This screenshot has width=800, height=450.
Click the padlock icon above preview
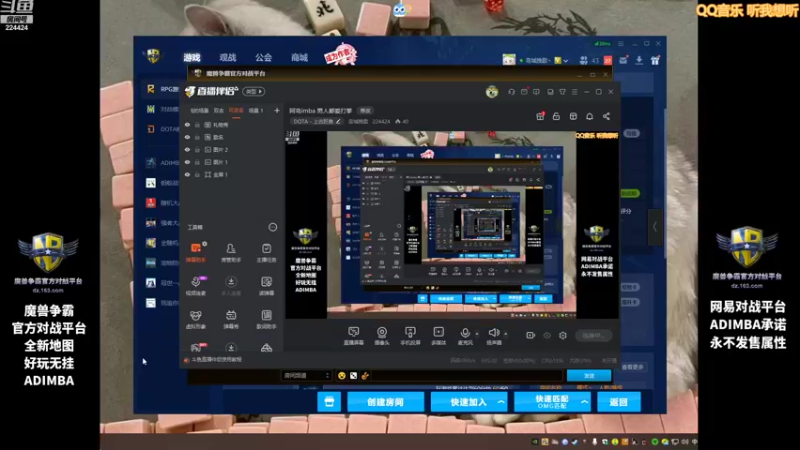pos(556,116)
